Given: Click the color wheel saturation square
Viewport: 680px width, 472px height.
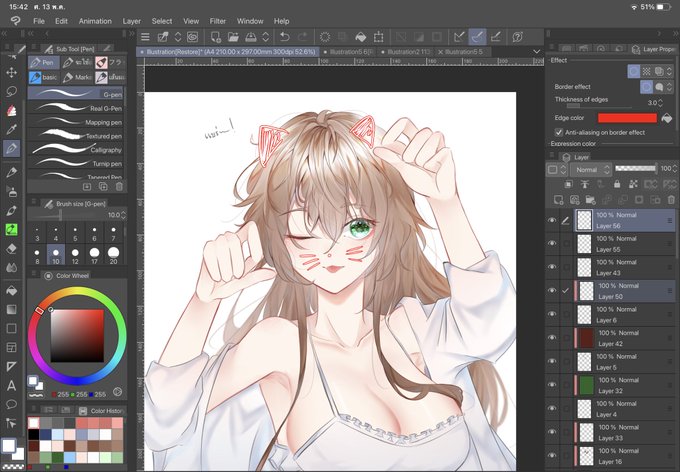Looking at the screenshot, I should pos(77,335).
